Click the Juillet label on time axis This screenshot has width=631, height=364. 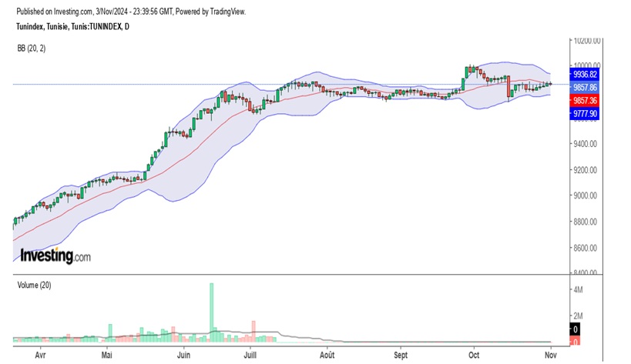(250, 356)
